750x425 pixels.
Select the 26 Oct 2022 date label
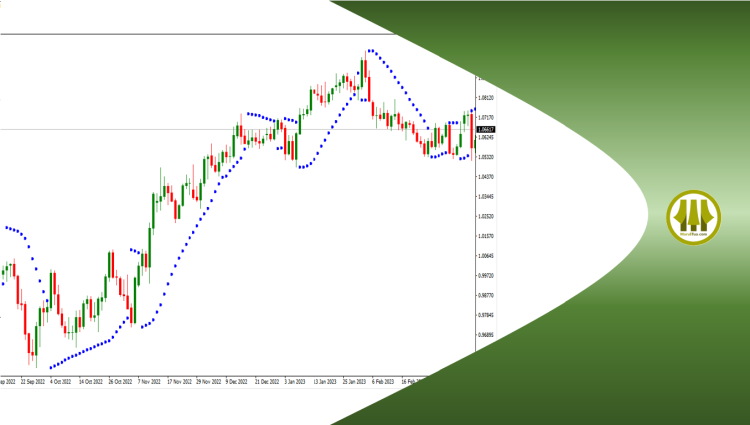(x=120, y=382)
